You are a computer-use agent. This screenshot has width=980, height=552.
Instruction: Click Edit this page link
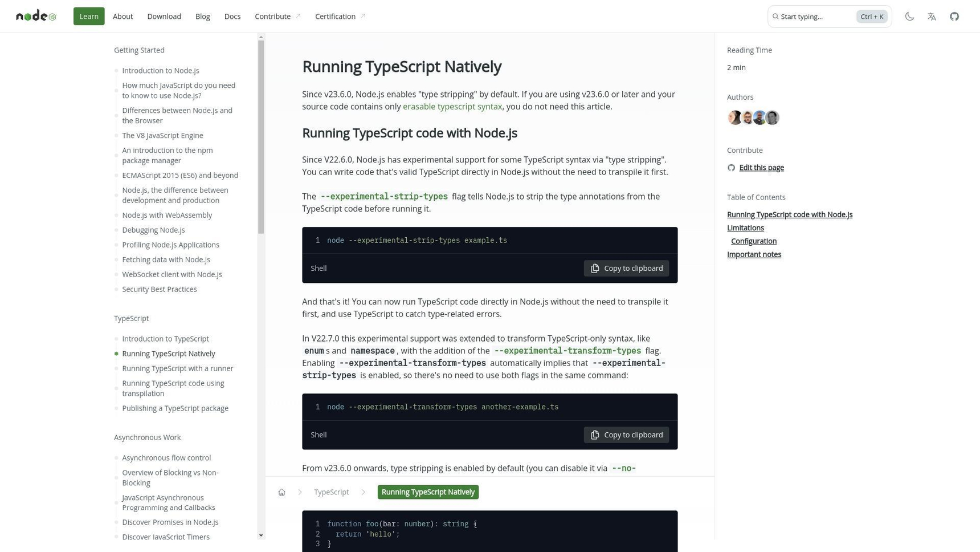pyautogui.click(x=761, y=168)
